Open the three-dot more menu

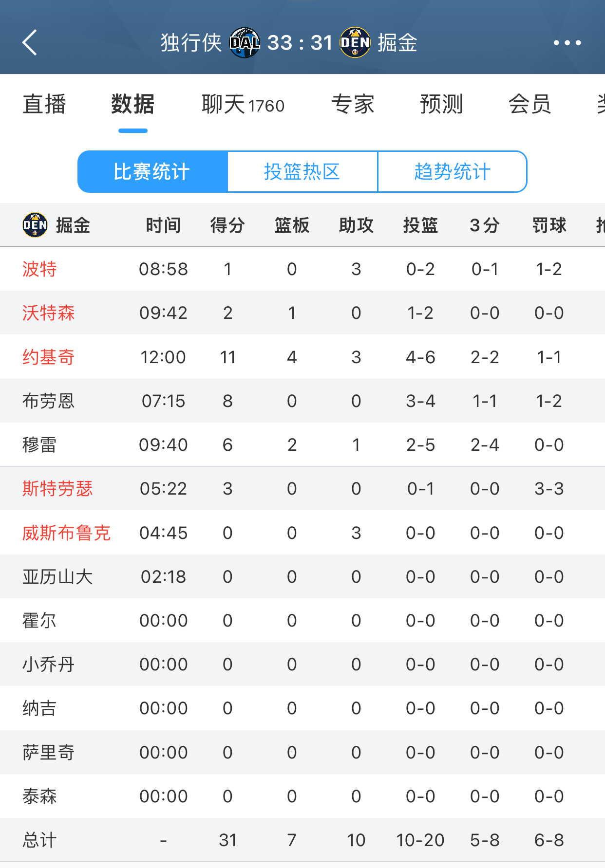pos(567,43)
